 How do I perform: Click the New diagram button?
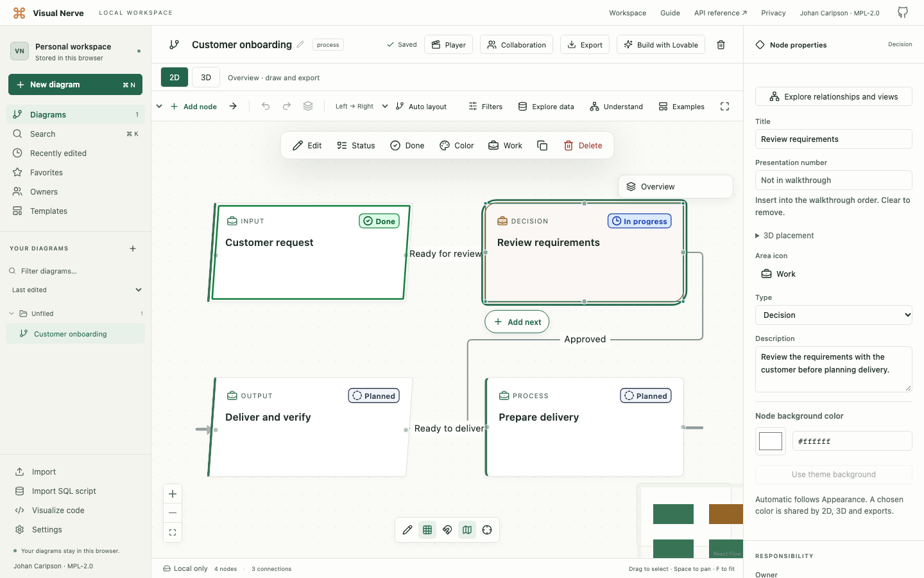point(75,85)
